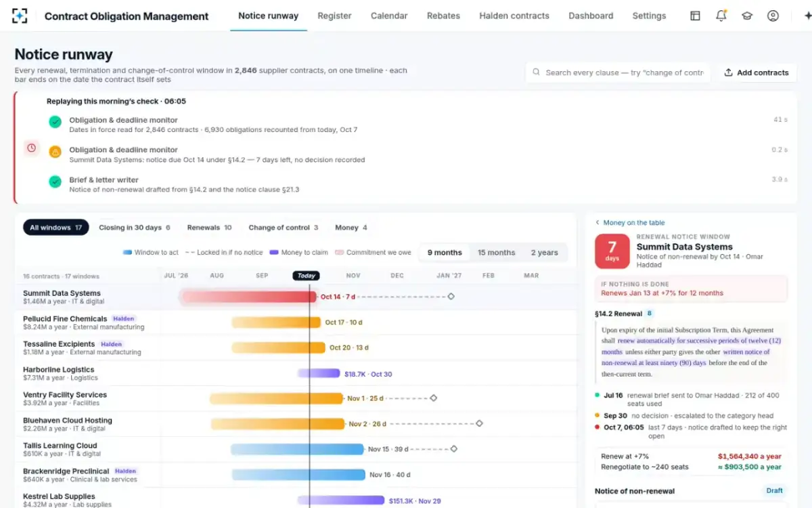Select the 9 months timeline range

pos(445,253)
